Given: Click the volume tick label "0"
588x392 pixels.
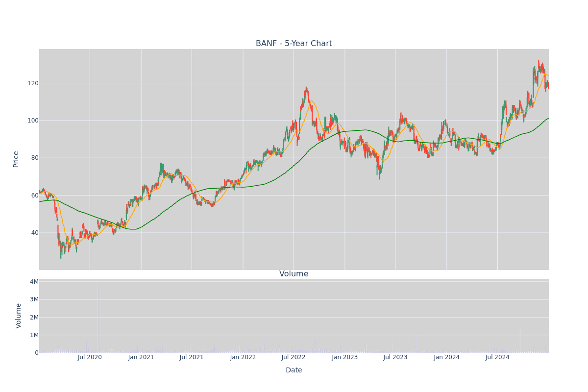Looking at the screenshot, I should 37,353.
